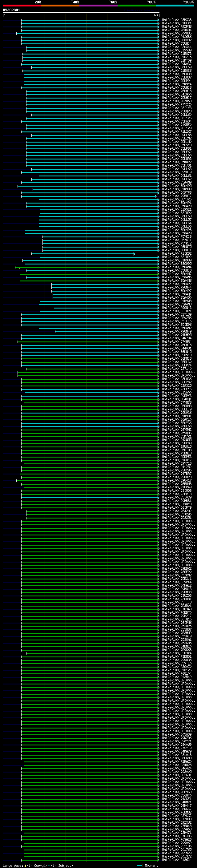197x868 pixels.
Task: Open hit UniRef100_Q5UHI4
Action: [176, 43]
